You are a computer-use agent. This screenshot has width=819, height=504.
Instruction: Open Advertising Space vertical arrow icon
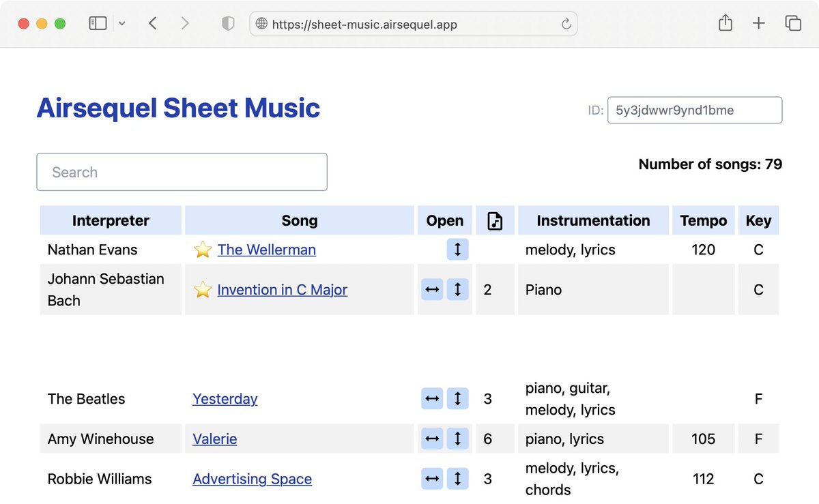457,479
